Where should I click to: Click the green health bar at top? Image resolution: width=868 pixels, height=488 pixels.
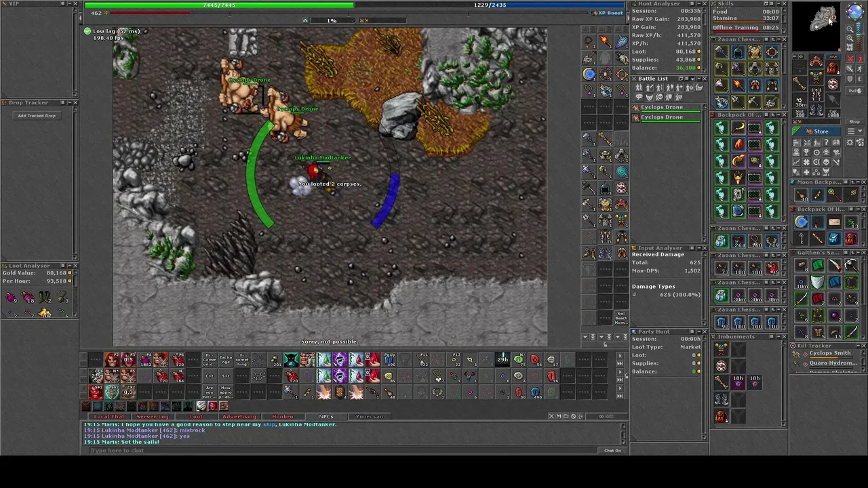(x=219, y=5)
